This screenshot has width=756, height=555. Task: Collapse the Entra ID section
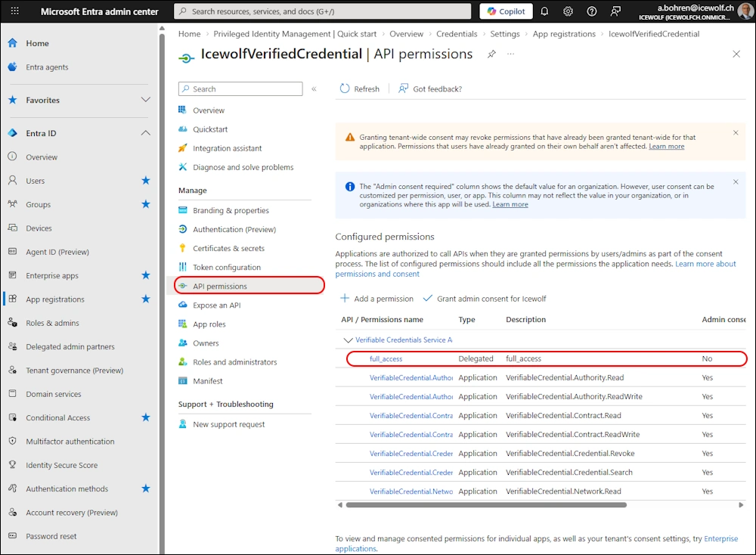point(146,133)
